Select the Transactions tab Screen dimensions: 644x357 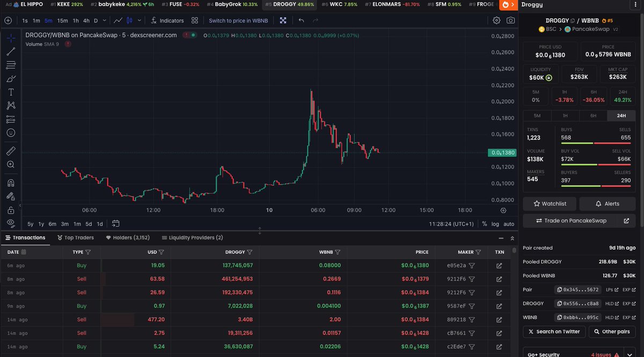pyautogui.click(x=25, y=237)
